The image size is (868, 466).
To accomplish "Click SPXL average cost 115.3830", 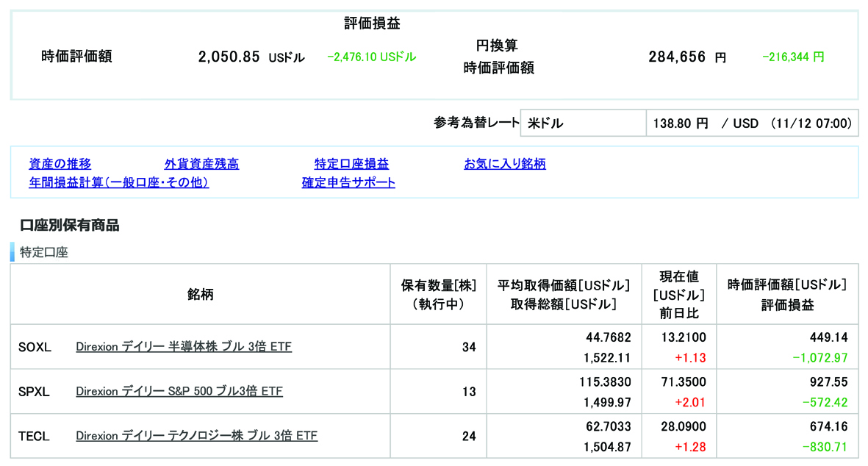I will pos(605,382).
